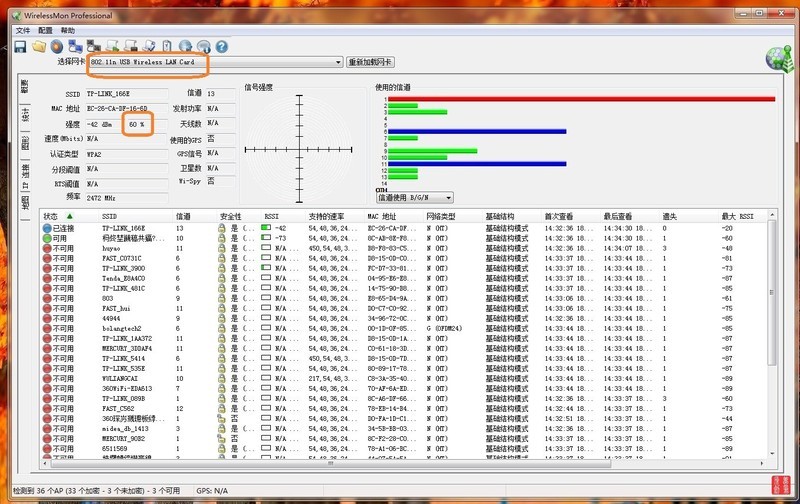Open the 选择网卡 adapter dropdown
This screenshot has height=504, width=800.
click(x=338, y=62)
